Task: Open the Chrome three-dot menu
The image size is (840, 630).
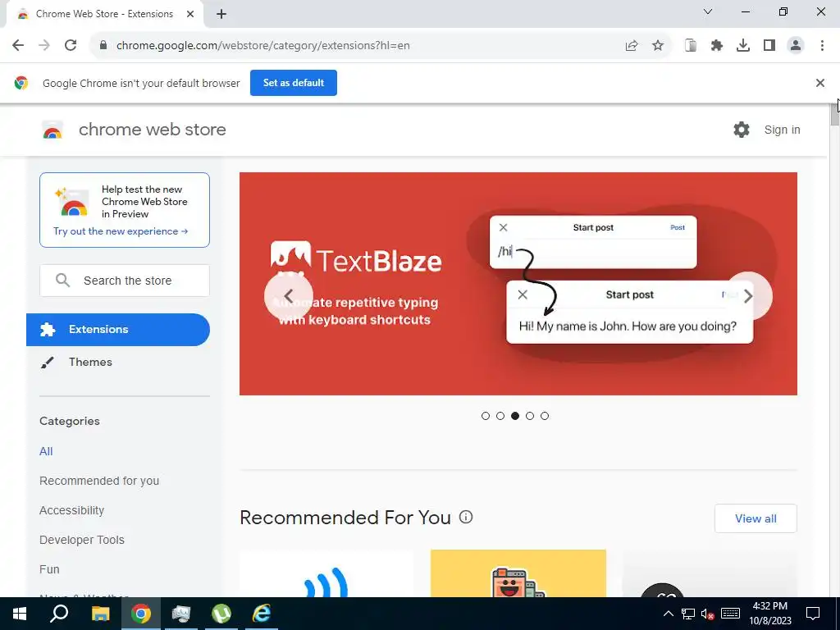Action: (x=822, y=46)
